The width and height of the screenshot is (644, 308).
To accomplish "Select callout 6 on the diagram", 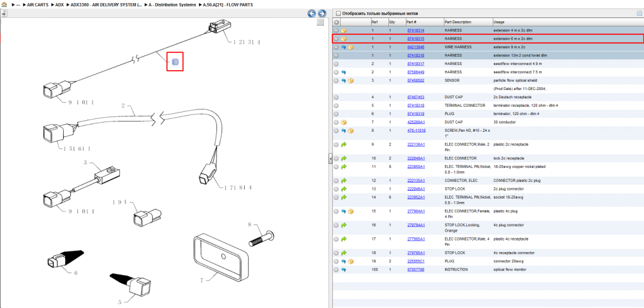I will coord(75,273).
